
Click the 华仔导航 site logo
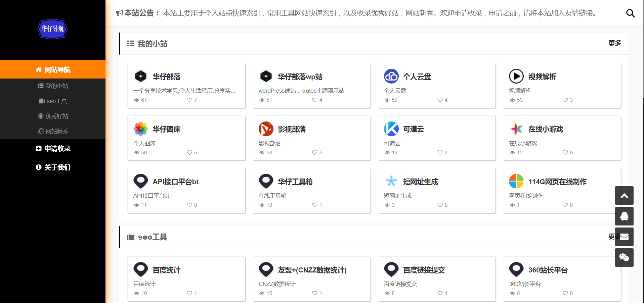[x=52, y=29]
